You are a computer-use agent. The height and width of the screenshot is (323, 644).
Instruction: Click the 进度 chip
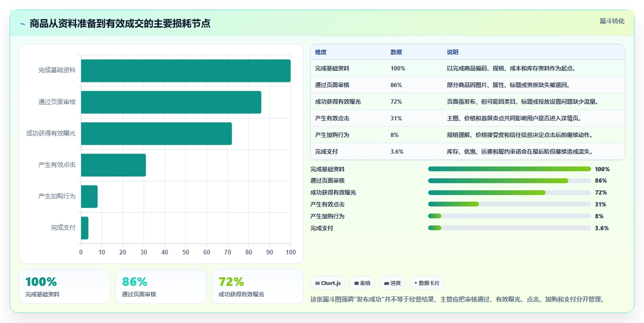tap(392, 283)
